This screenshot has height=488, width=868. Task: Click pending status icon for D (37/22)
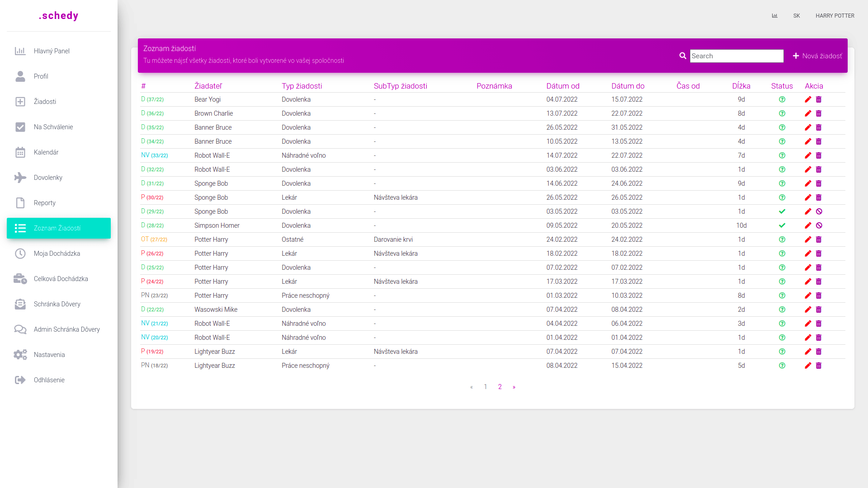pos(782,99)
